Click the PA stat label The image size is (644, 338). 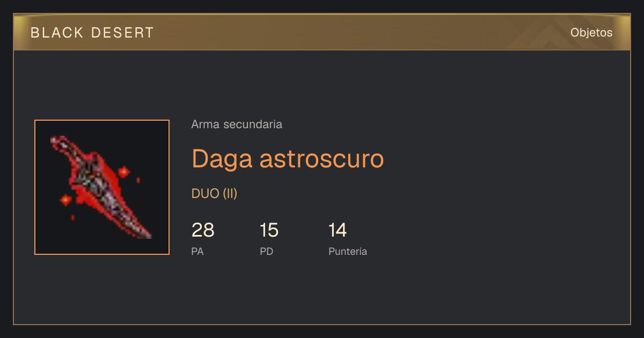(197, 251)
